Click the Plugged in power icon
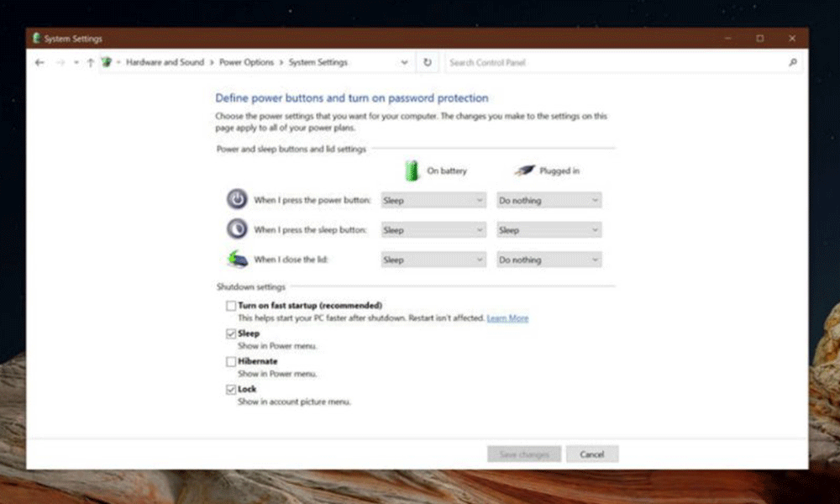The width and height of the screenshot is (840, 504). click(x=524, y=171)
